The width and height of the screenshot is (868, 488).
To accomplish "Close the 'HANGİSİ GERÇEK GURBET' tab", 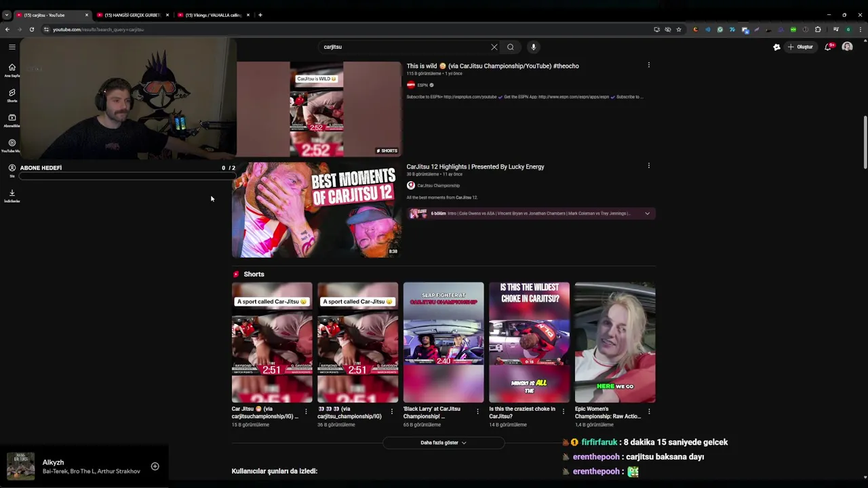I will (167, 15).
